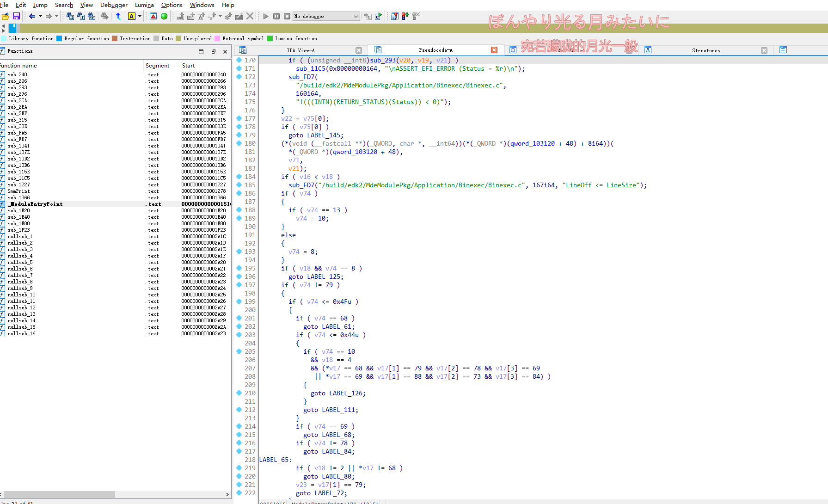Sort by the Function name column header

[x=72, y=66]
